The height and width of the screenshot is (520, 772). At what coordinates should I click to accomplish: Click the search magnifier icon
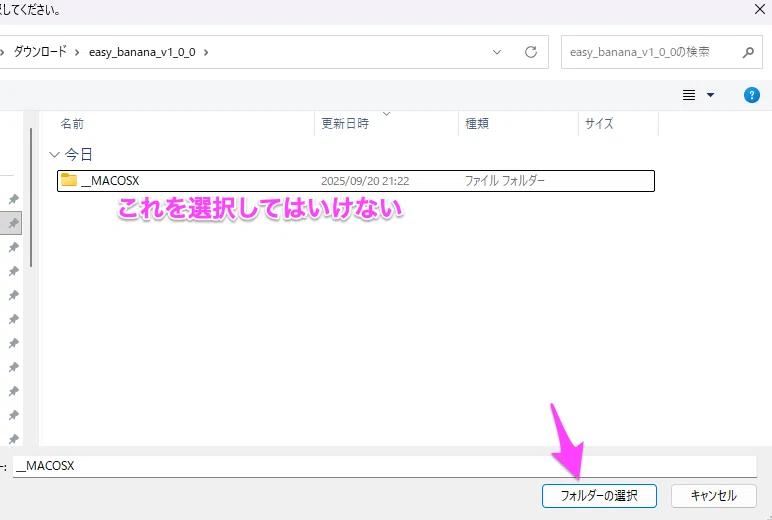click(748, 52)
